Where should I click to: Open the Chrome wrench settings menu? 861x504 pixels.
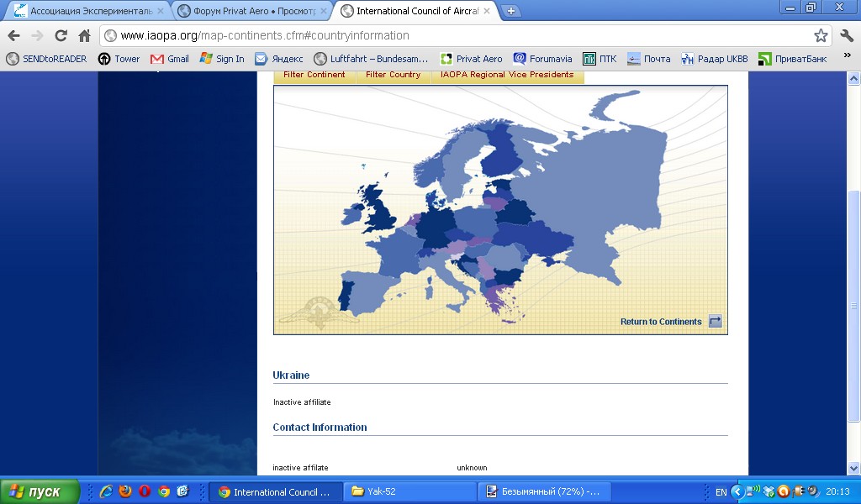(847, 36)
